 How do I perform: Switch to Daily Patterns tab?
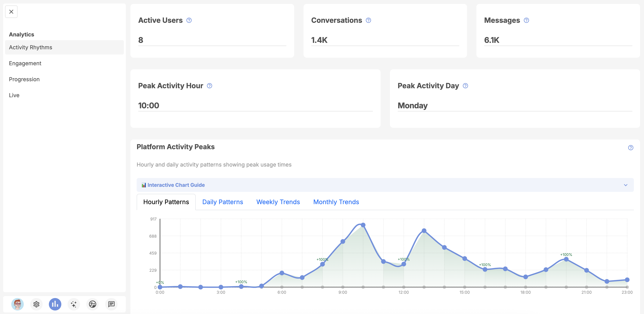click(x=223, y=202)
